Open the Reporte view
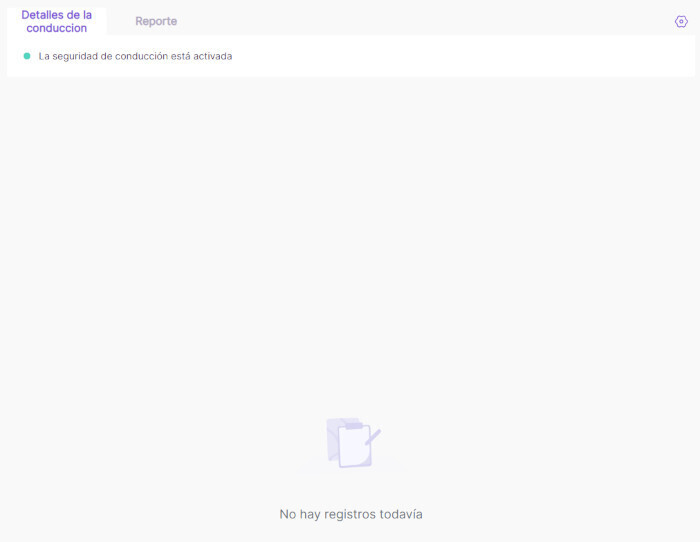The height and width of the screenshot is (542, 700). point(156,21)
